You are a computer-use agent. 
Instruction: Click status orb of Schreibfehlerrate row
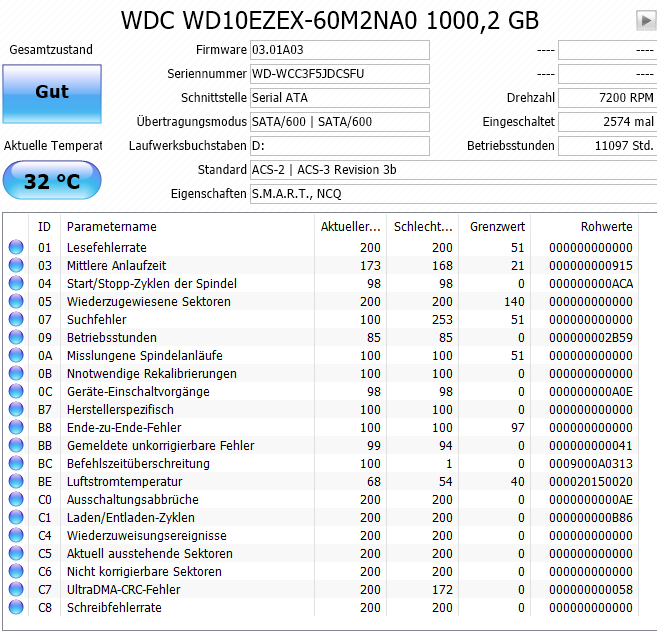pyautogui.click(x=16, y=608)
